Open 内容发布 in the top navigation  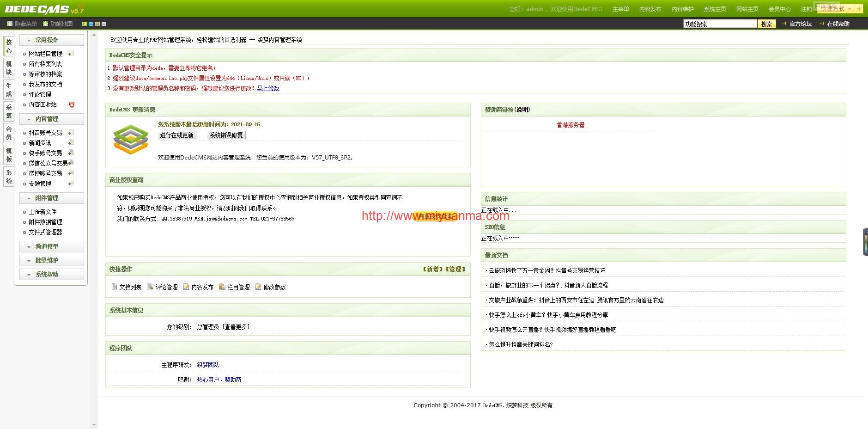[650, 9]
